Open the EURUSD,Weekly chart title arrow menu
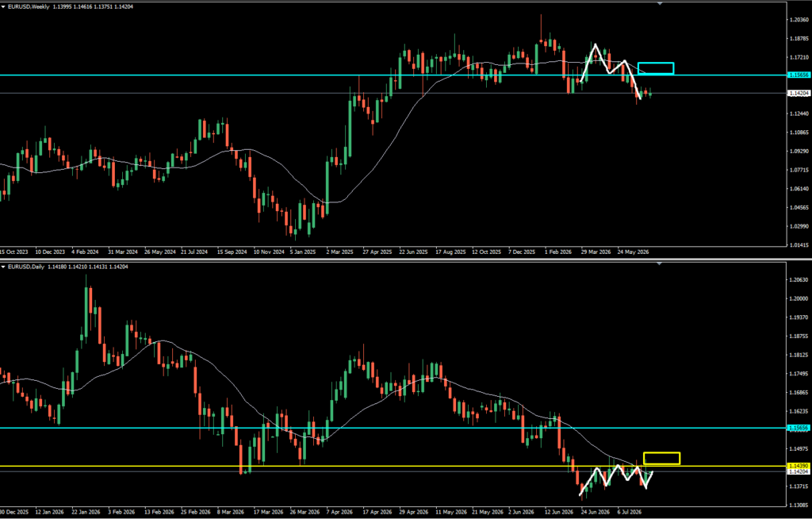 [3, 6]
